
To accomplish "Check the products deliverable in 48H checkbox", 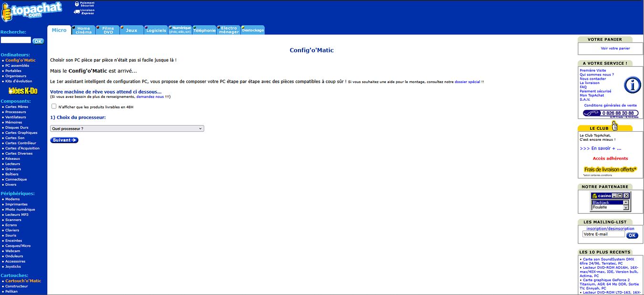I will (x=54, y=106).
